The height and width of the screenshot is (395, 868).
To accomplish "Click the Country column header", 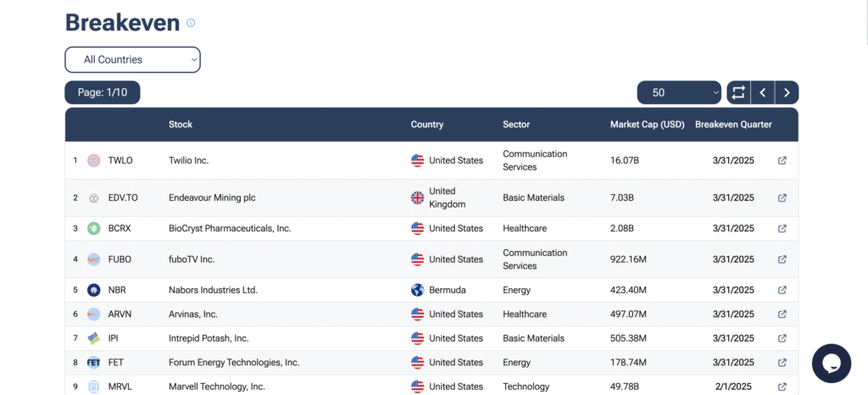I will coord(427,125).
